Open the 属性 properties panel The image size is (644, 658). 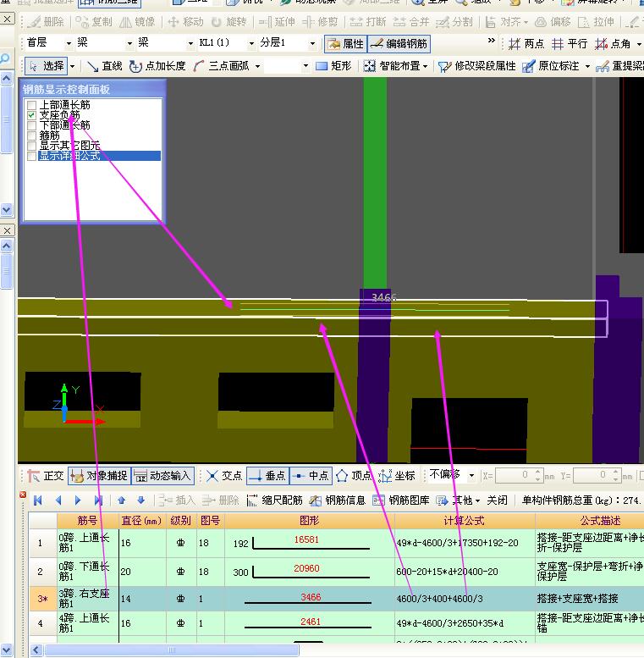coord(346,44)
